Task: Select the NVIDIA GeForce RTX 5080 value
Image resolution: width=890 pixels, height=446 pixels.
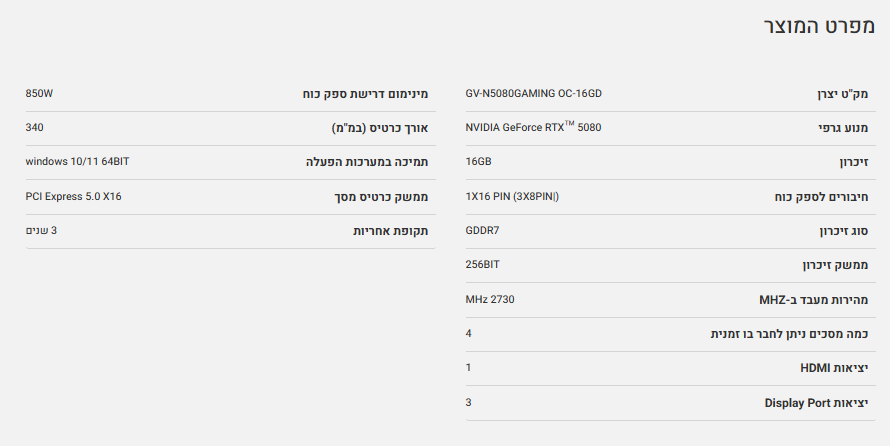Action: coord(533,127)
